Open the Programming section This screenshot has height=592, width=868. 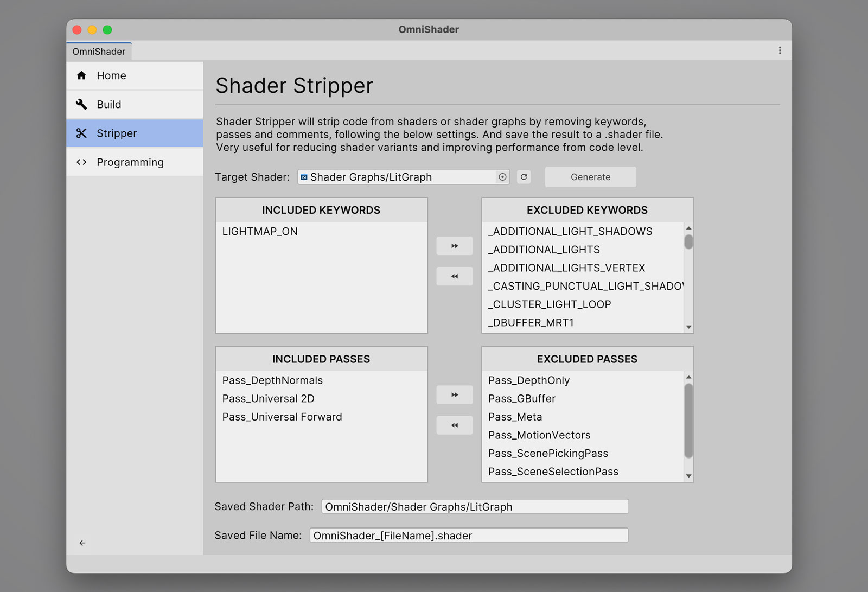(135, 162)
